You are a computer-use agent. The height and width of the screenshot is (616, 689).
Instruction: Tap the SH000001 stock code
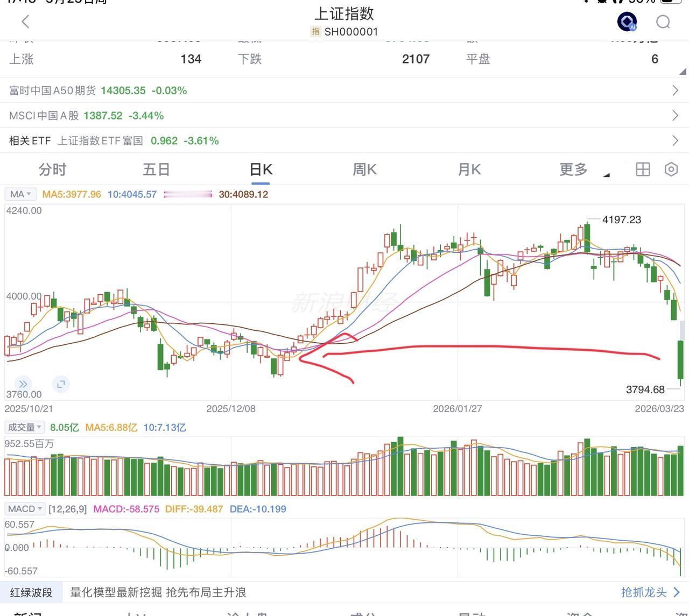351,32
